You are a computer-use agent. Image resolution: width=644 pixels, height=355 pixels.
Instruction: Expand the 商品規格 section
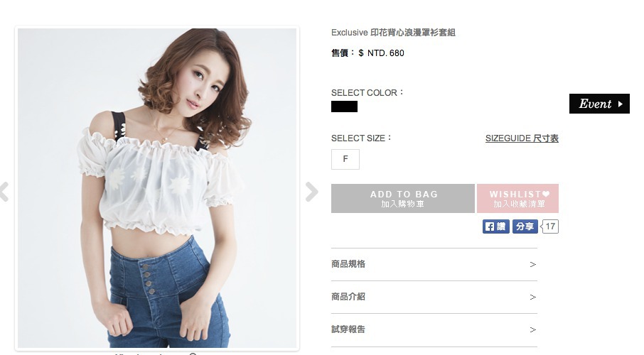point(348,264)
